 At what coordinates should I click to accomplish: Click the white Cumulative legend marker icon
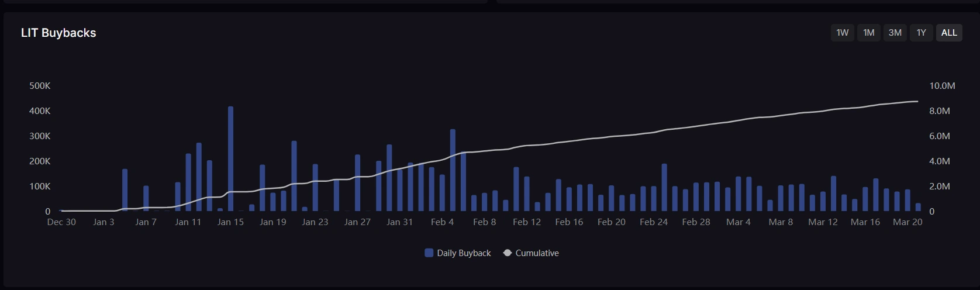[x=508, y=253]
